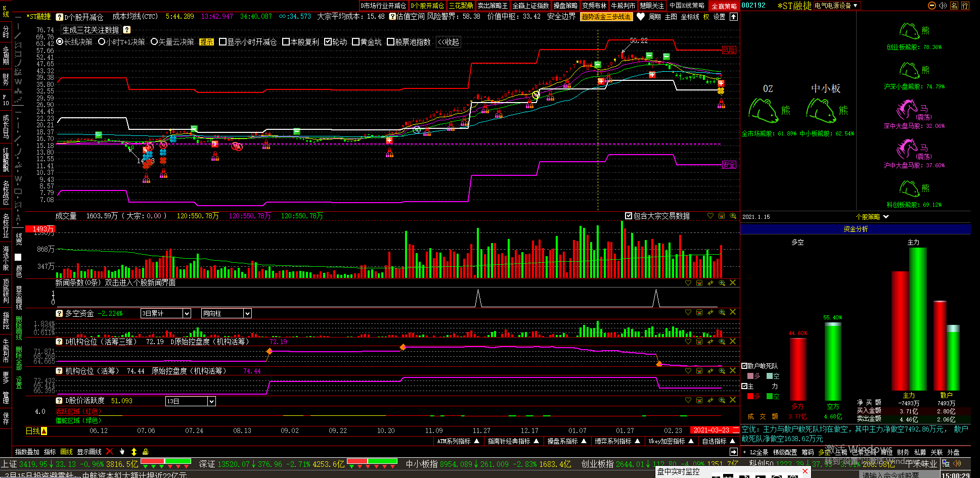This screenshot has height=478, width=980.
Task: Click the question mark help icon beside 多空资金
Action: click(x=59, y=313)
